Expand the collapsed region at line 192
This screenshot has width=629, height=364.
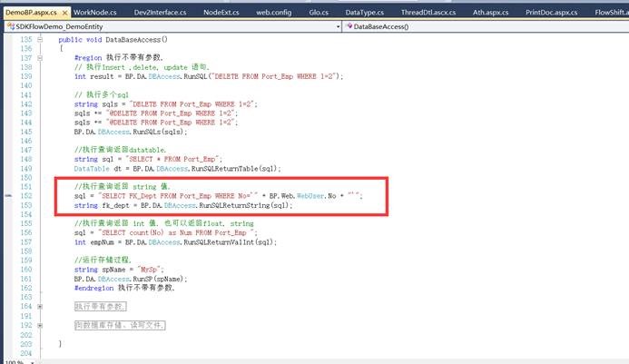(x=40, y=325)
